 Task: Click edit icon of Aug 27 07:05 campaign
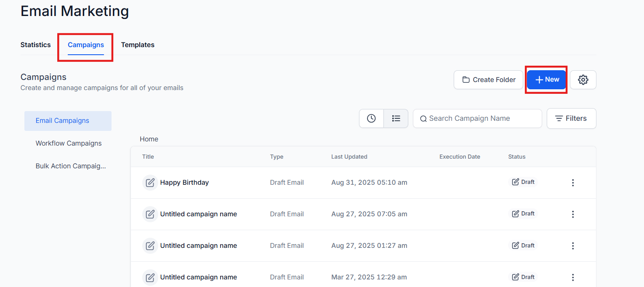coord(150,214)
